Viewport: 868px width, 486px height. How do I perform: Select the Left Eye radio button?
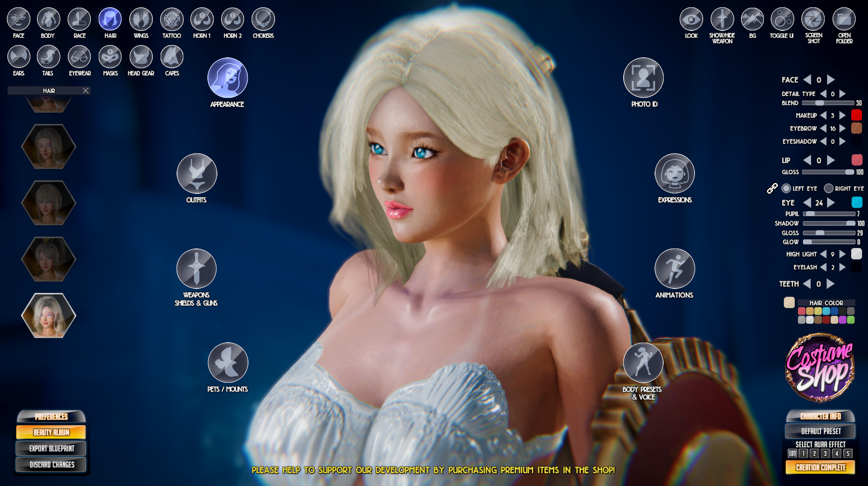(x=786, y=188)
